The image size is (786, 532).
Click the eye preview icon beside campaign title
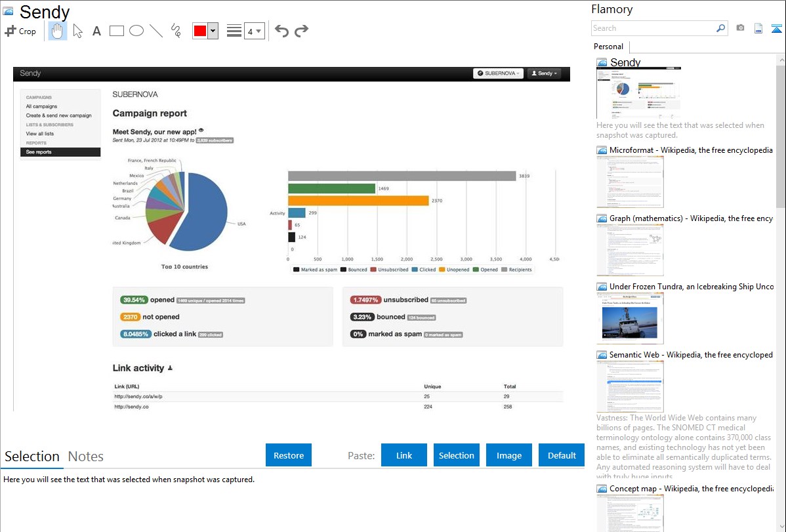pos(201,131)
